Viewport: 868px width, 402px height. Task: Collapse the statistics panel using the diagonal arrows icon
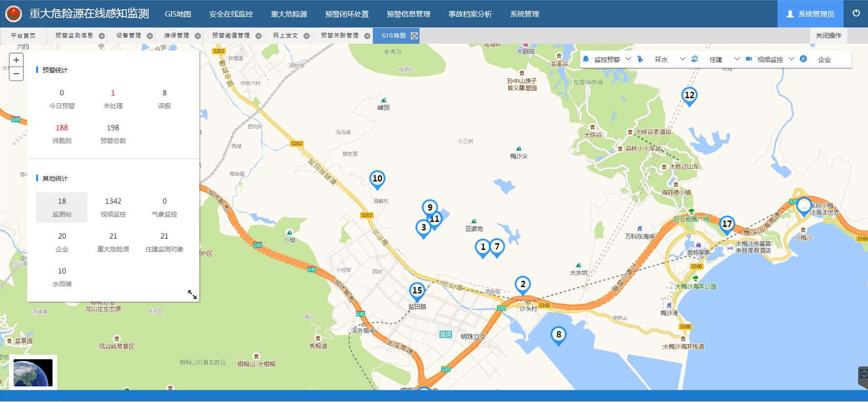(192, 294)
